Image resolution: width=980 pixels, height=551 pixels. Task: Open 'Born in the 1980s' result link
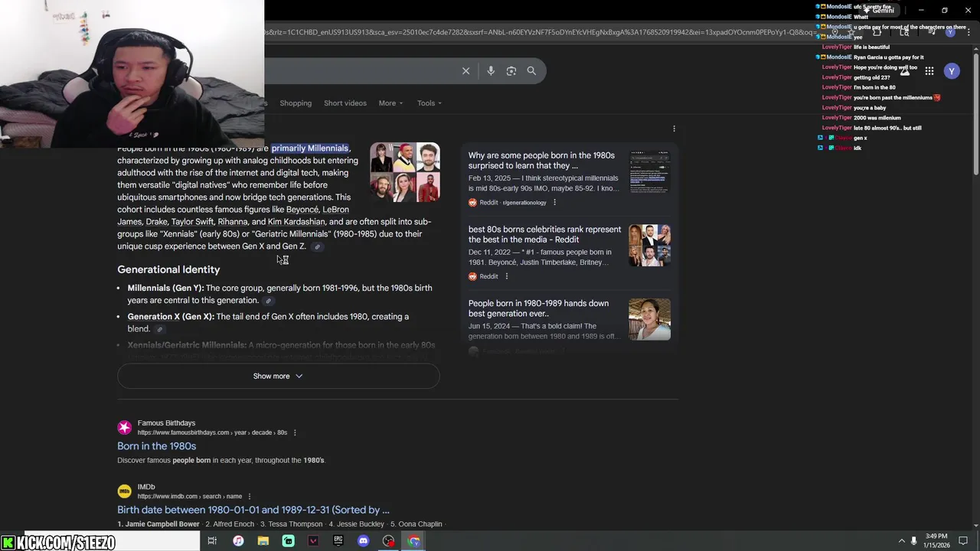coord(156,446)
